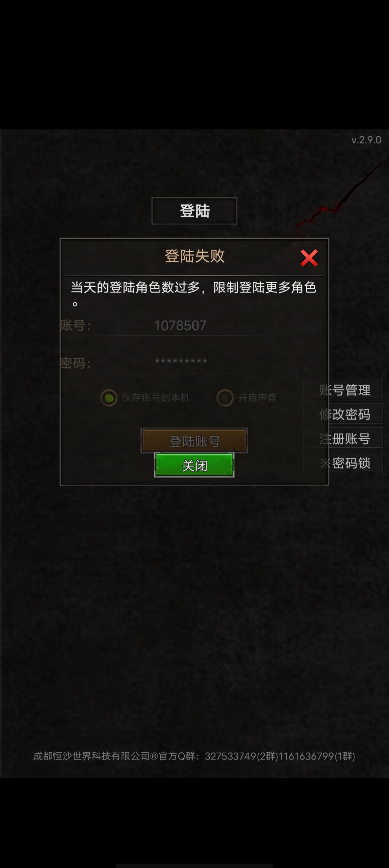The height and width of the screenshot is (868, 389).
Task: Click the login limit error message text
Action: (x=194, y=294)
